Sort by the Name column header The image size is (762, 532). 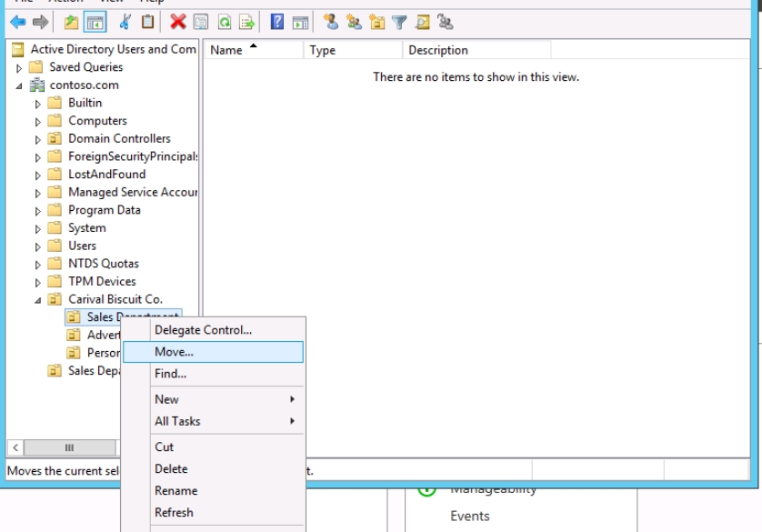coord(254,50)
